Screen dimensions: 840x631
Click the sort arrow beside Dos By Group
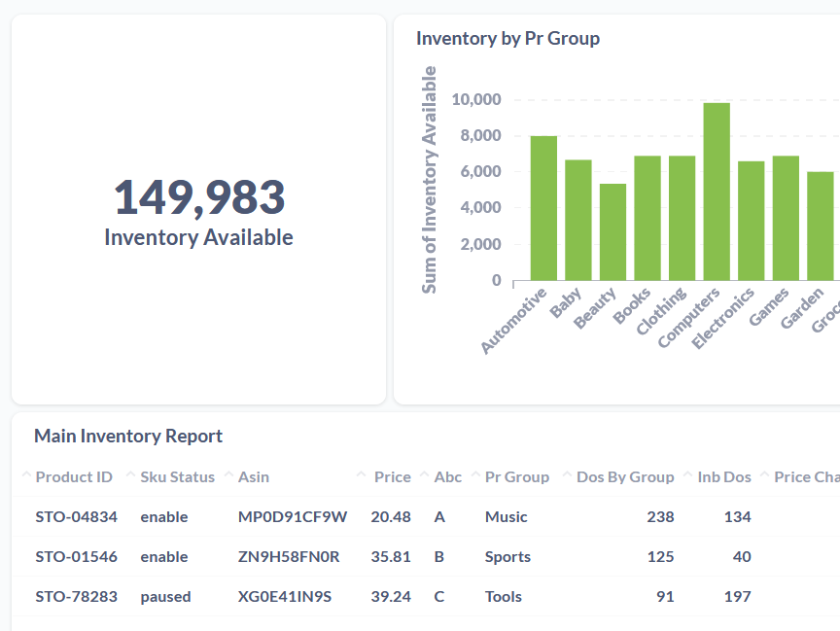[568, 475]
